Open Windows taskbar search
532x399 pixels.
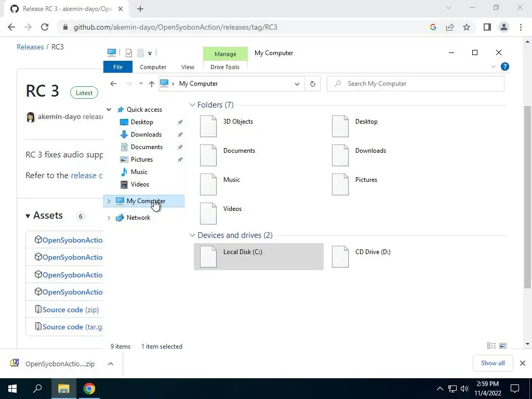point(37,389)
